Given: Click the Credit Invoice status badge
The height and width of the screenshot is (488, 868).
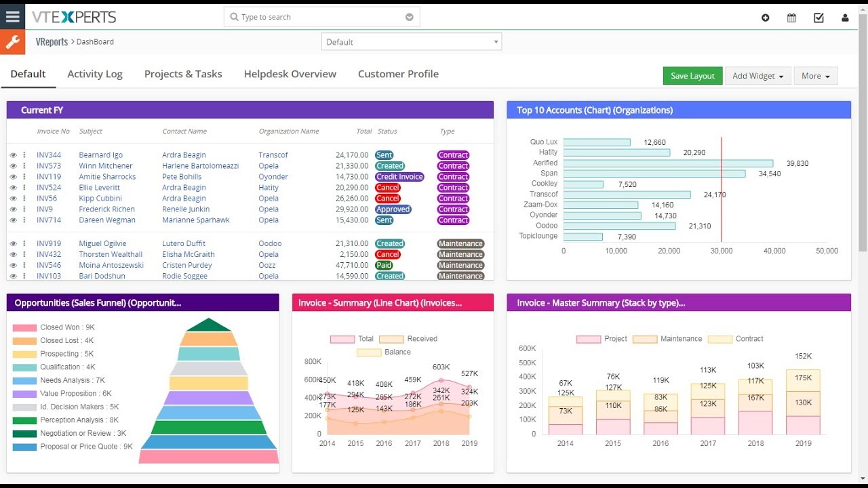Looking at the screenshot, I should (x=399, y=177).
